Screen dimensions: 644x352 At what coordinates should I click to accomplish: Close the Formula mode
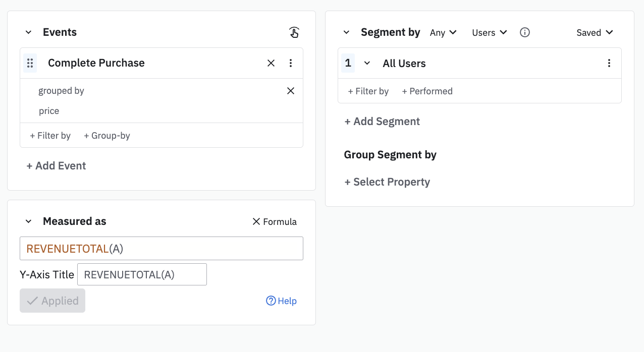tap(275, 222)
